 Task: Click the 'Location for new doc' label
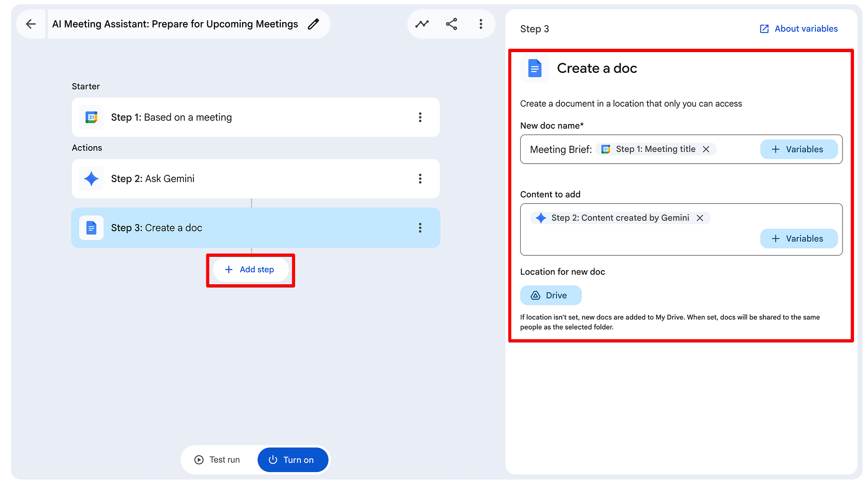tap(562, 272)
